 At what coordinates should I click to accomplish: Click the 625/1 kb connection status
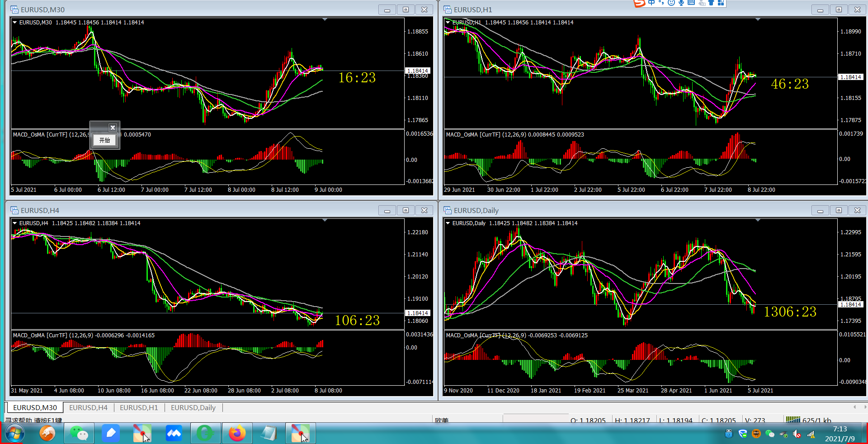(808, 420)
